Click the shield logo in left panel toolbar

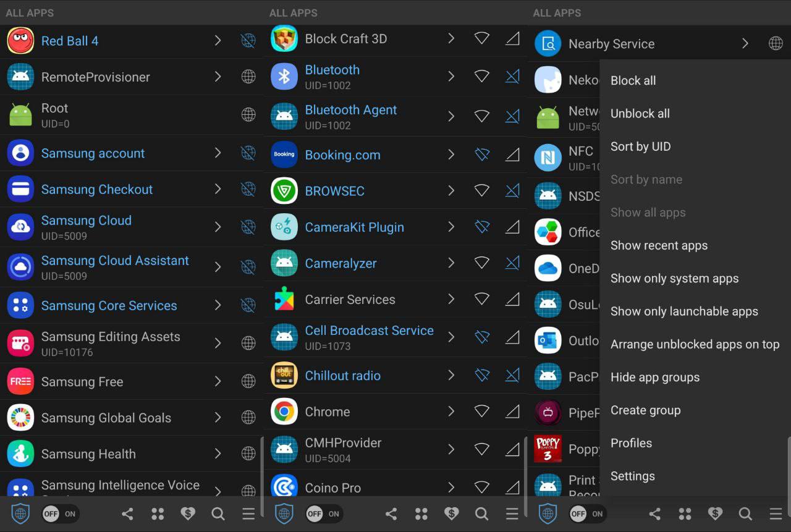(20, 513)
